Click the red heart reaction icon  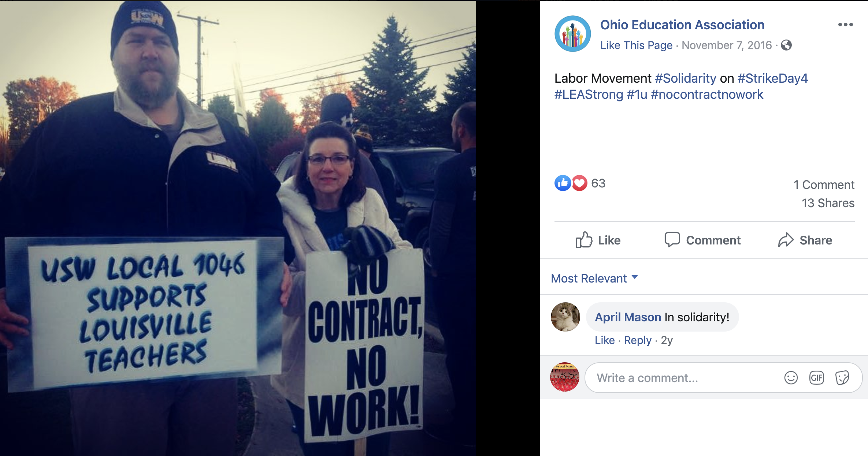pyautogui.click(x=579, y=183)
